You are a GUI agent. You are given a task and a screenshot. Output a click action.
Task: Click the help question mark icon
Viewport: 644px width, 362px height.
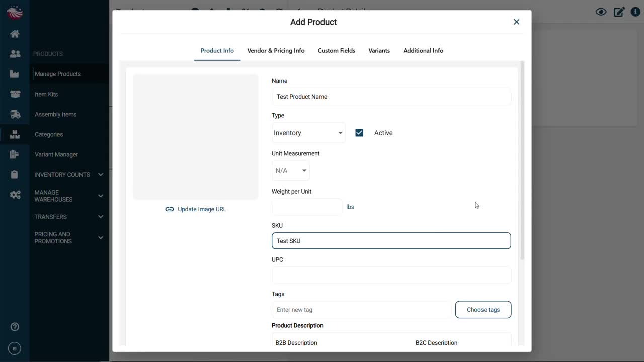[x=15, y=327]
